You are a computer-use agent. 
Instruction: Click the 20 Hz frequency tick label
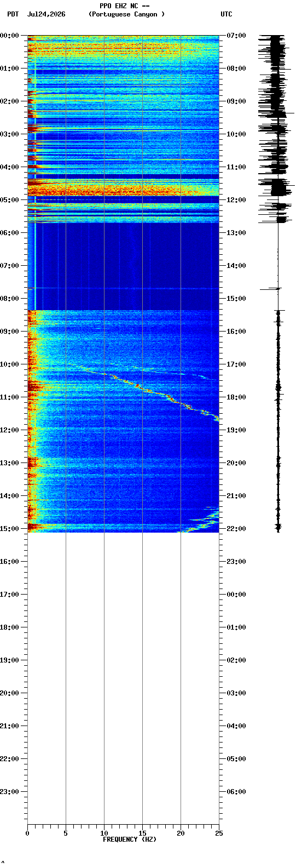[x=181, y=833]
